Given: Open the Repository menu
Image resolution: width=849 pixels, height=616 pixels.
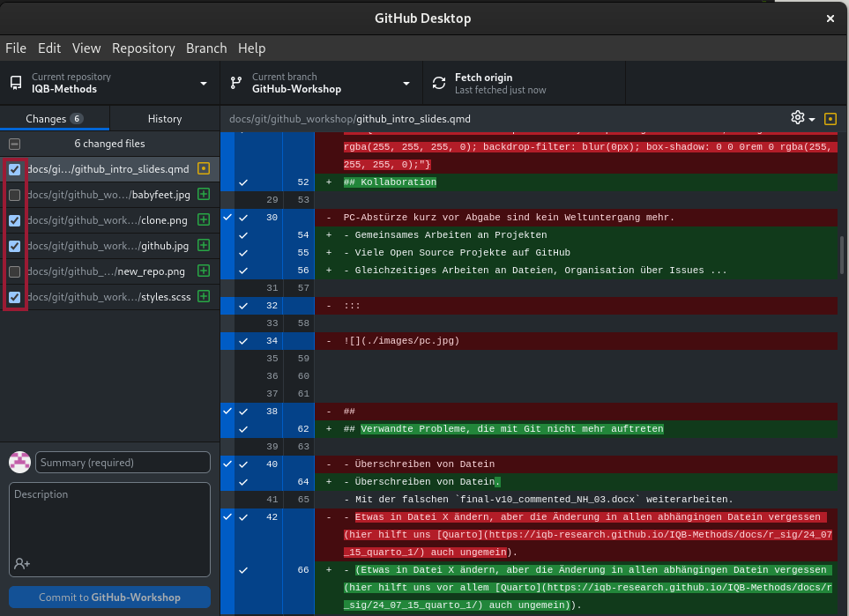Looking at the screenshot, I should tap(144, 48).
